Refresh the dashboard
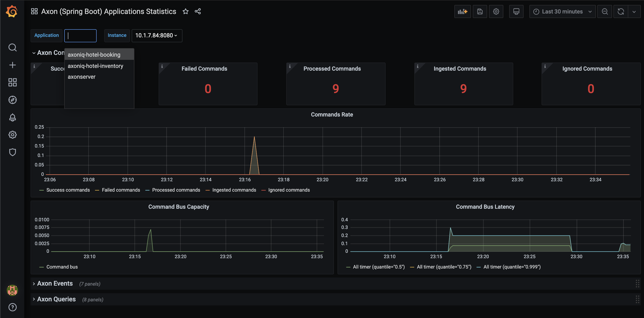Viewport: 644px width, 318px height. 620,11
